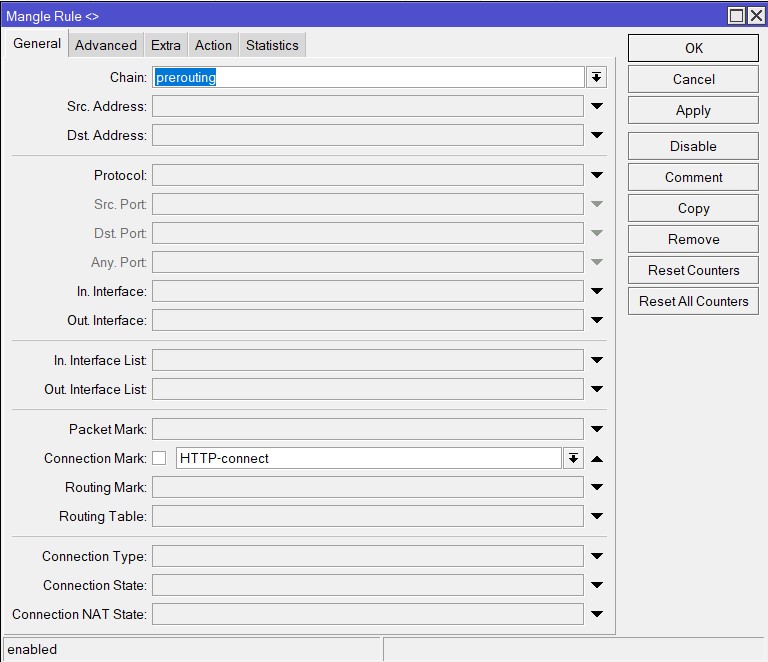Click the empty In. Interface field
The width and height of the screenshot is (768, 662).
(x=368, y=291)
